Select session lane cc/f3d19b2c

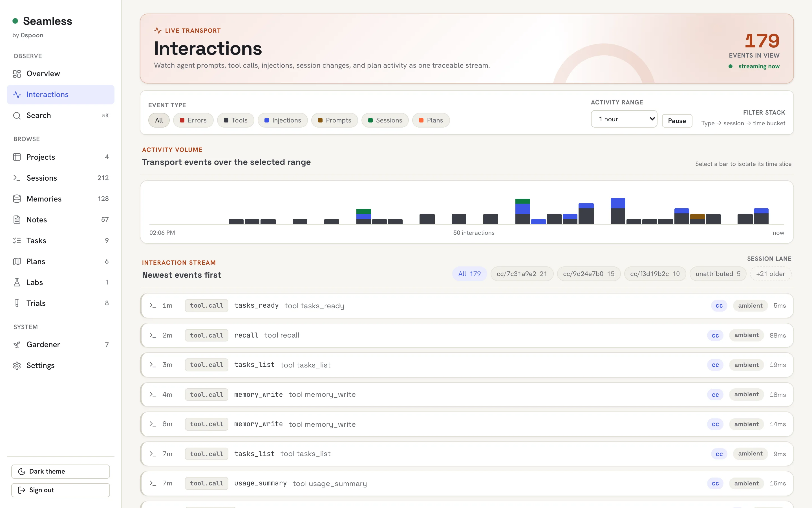tap(655, 274)
